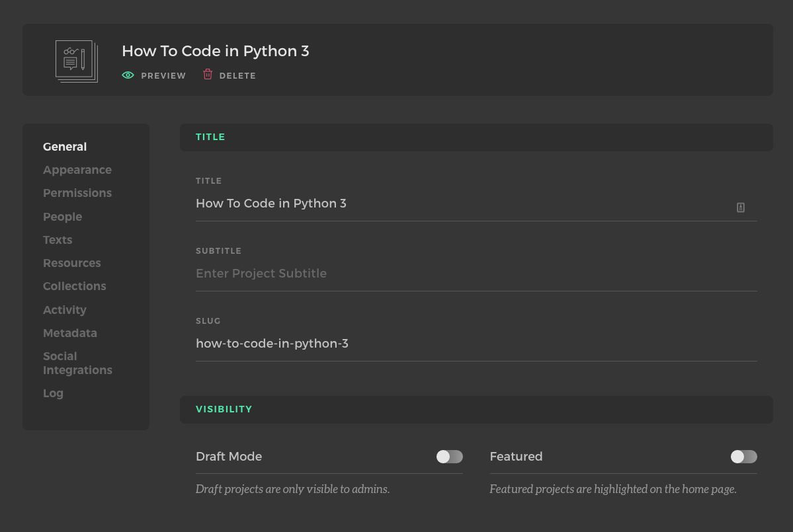The image size is (793, 532).
Task: Click the Preview eye icon
Action: click(x=128, y=75)
